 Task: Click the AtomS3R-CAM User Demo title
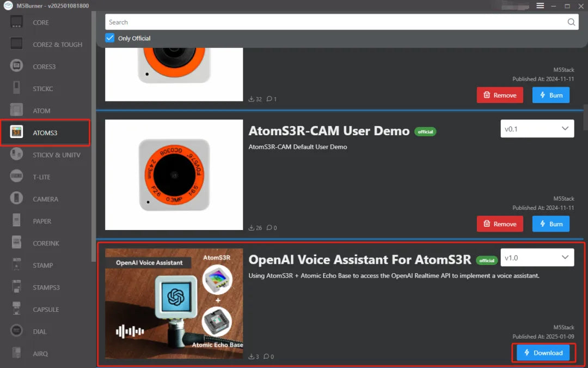[x=329, y=131]
